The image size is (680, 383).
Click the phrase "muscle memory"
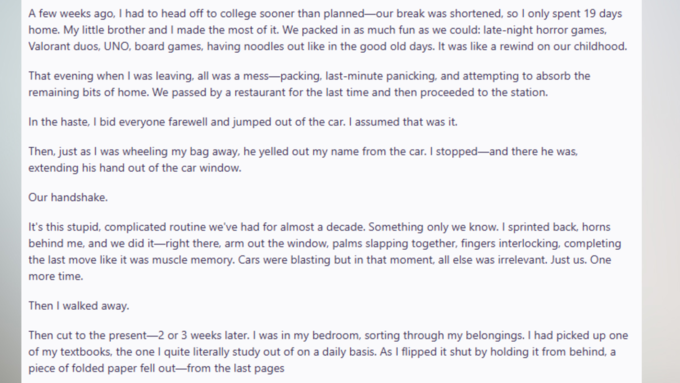point(199,260)
